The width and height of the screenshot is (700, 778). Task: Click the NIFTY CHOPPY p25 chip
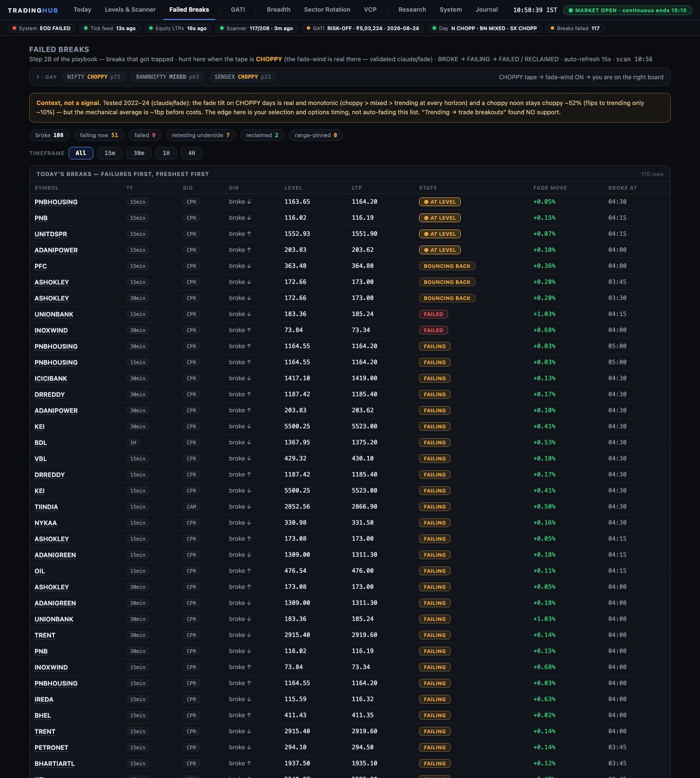tap(94, 77)
